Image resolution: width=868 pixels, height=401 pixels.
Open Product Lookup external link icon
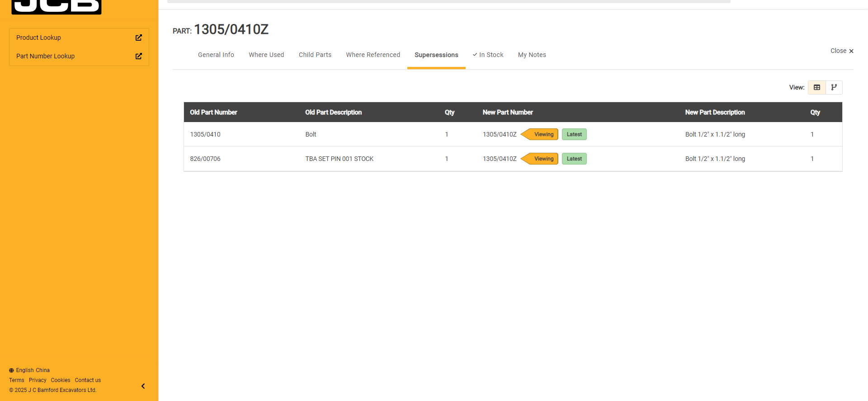coord(139,38)
